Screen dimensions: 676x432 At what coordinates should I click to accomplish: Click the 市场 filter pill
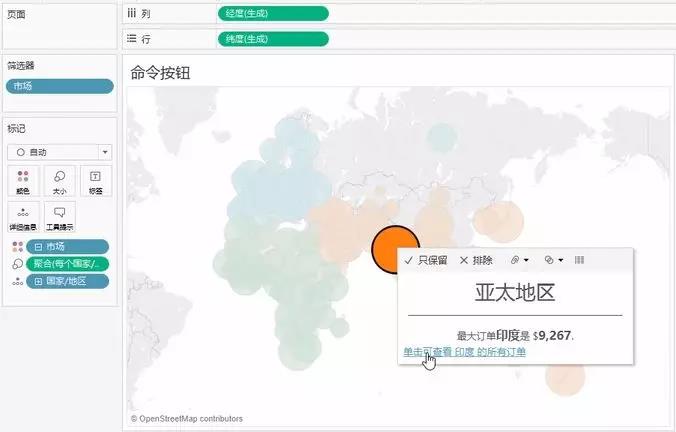point(59,86)
